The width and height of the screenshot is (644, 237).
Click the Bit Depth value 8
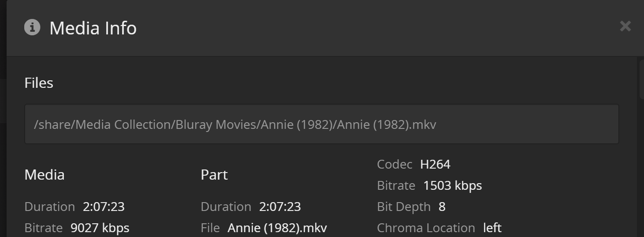coord(442,207)
